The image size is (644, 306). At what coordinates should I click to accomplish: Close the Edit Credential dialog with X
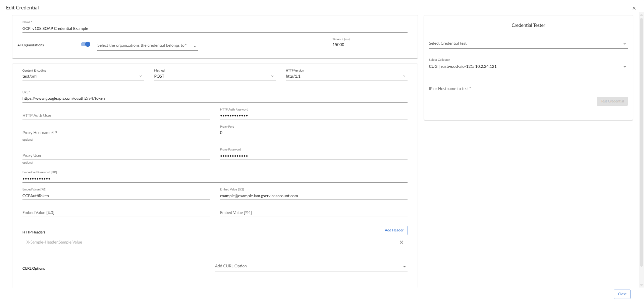[634, 8]
